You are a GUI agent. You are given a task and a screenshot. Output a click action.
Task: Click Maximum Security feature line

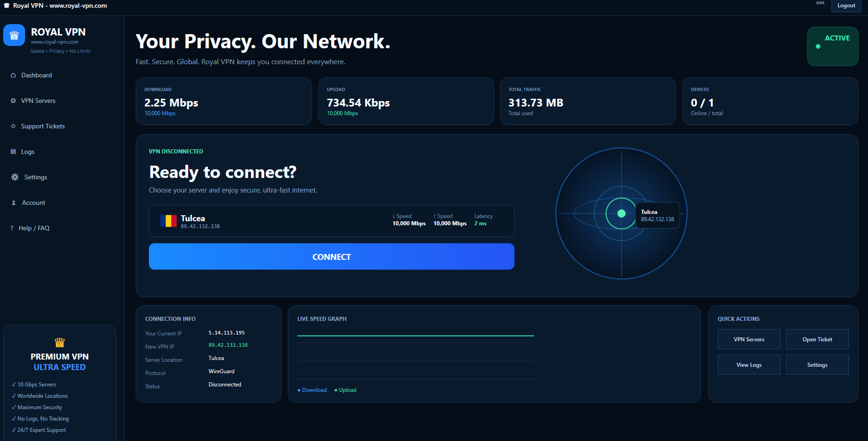37,407
